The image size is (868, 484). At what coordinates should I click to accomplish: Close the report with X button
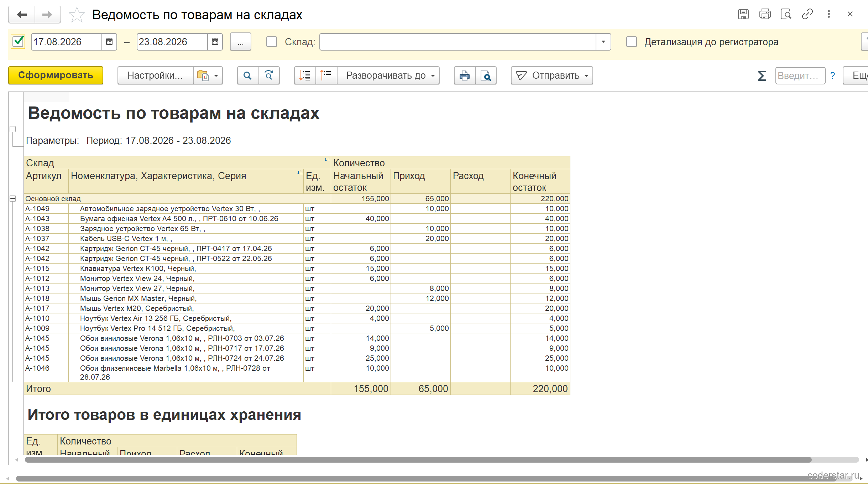pos(850,14)
